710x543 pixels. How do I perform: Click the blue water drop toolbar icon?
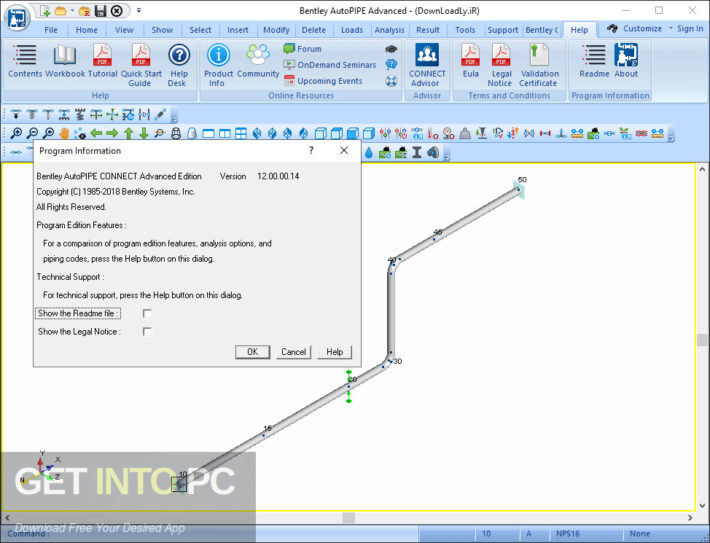pyautogui.click(x=369, y=153)
